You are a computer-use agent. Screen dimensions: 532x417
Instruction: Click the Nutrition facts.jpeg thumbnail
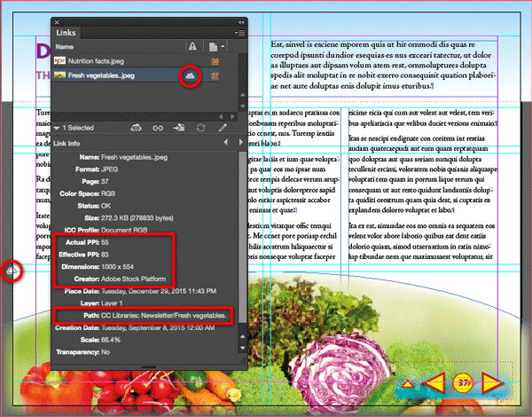click(59, 61)
